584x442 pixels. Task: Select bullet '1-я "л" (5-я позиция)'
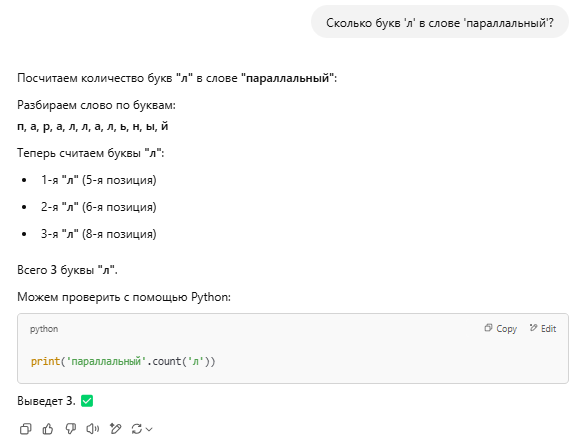[99, 180]
